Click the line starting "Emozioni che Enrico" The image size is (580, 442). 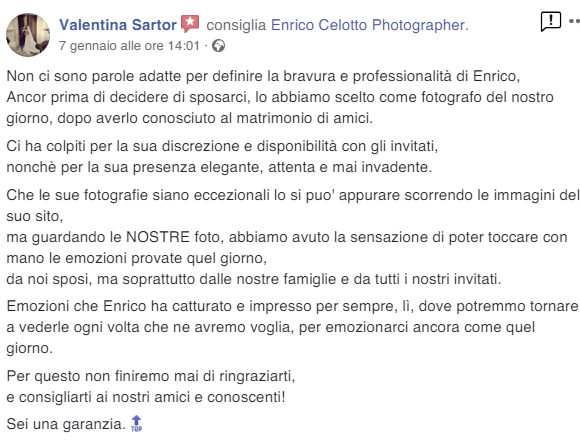tap(292, 306)
